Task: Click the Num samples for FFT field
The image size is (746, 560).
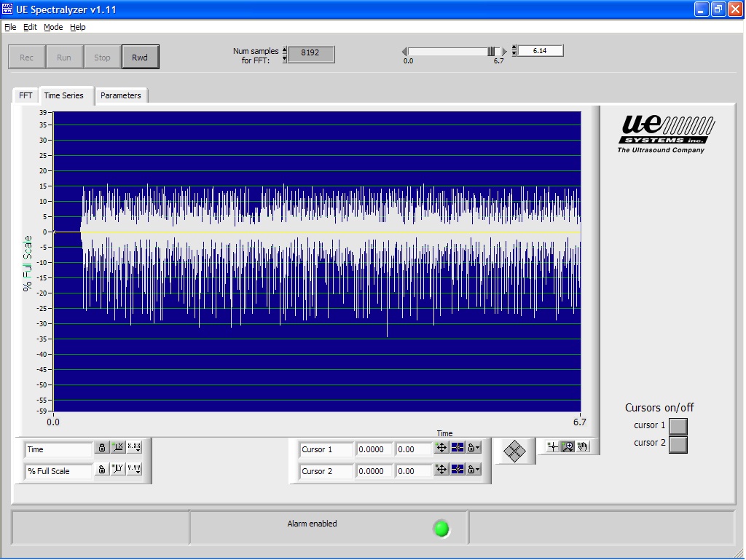Action: [310, 53]
